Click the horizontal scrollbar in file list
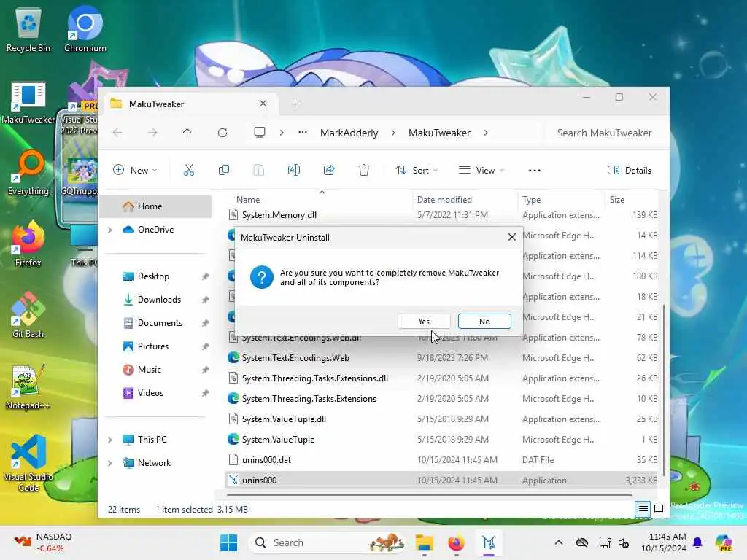Viewport: 747px width, 560px height. [429, 495]
